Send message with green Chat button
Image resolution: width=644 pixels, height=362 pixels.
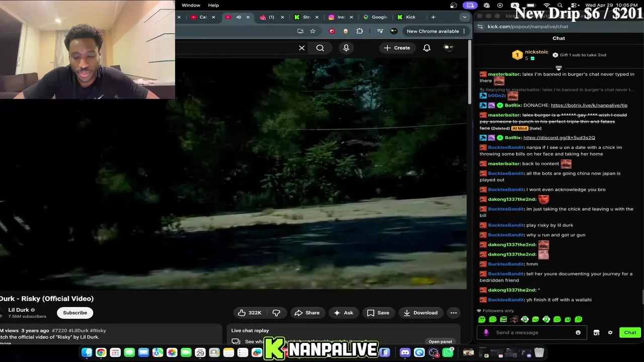pos(630,332)
